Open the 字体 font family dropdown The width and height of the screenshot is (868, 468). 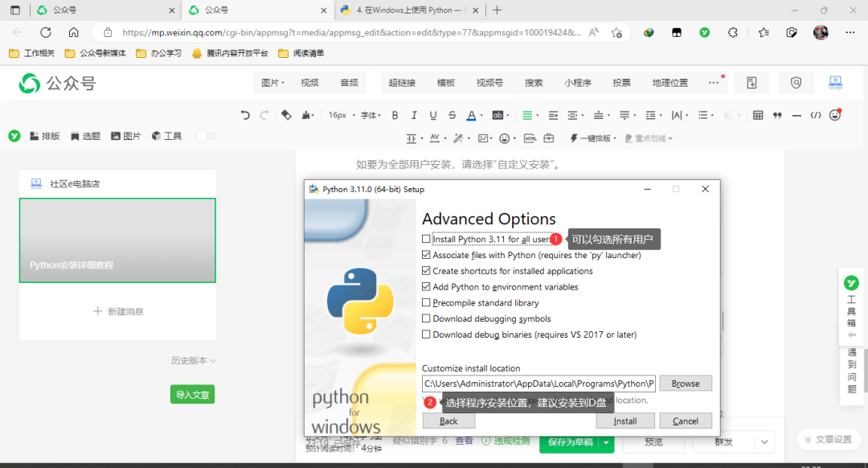pos(371,115)
